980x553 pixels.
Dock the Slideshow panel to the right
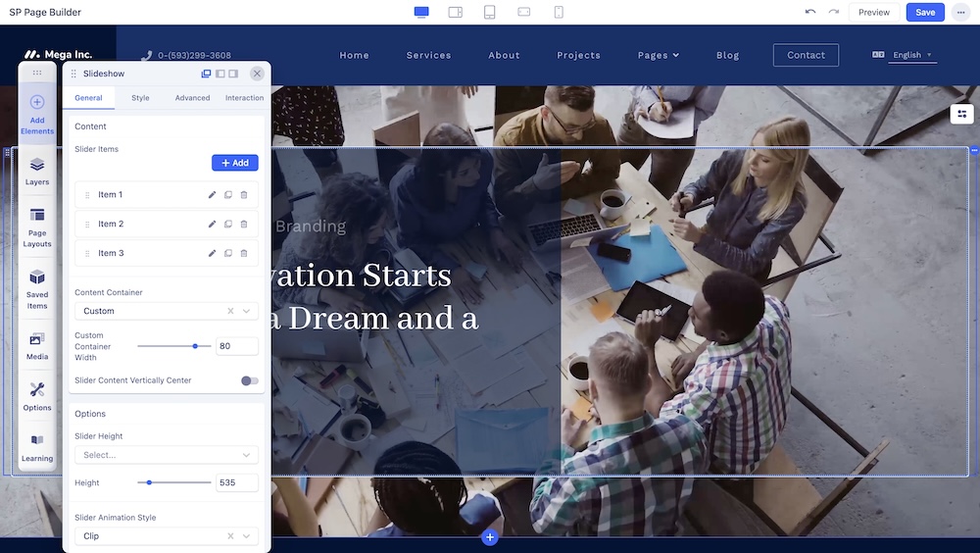click(234, 74)
